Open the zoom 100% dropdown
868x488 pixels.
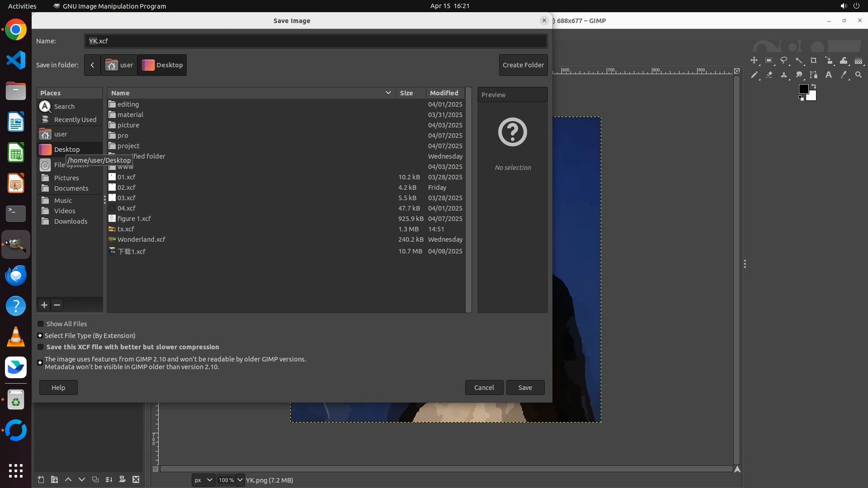[240, 480]
